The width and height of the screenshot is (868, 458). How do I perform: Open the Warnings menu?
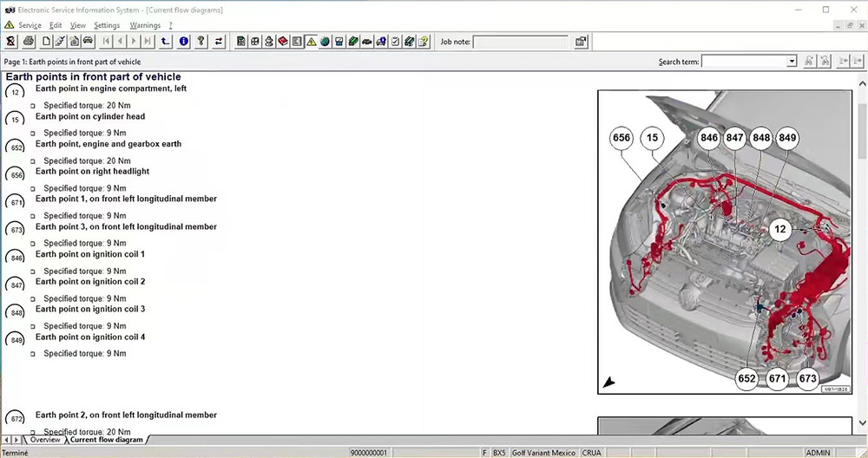click(145, 25)
